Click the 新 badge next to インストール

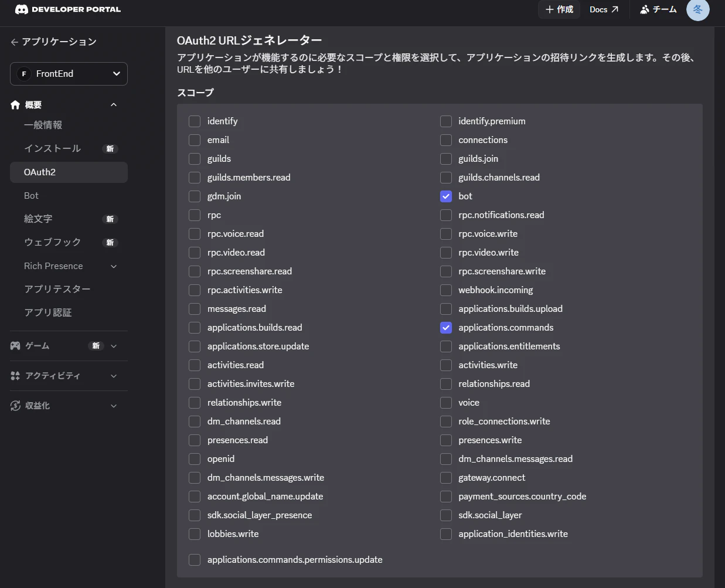pos(110,149)
